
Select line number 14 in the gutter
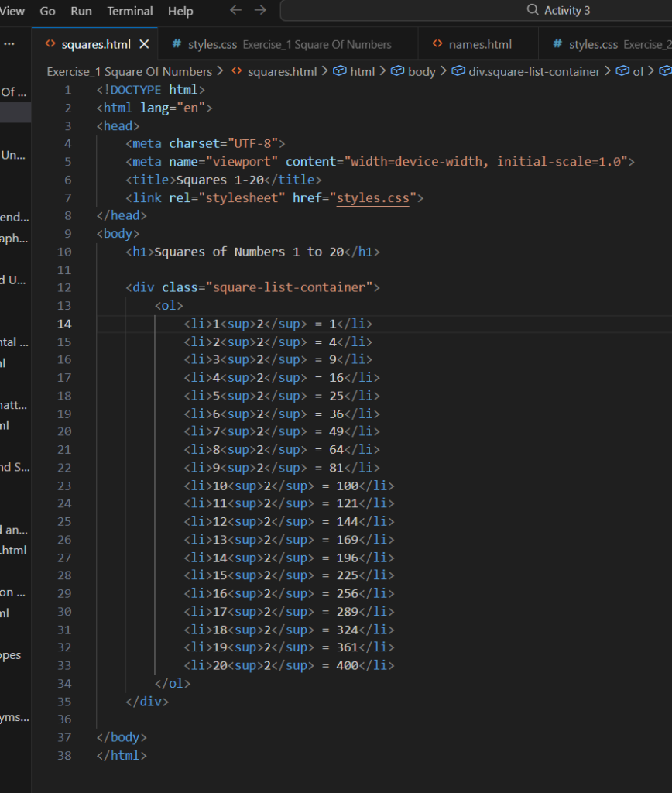pos(64,324)
